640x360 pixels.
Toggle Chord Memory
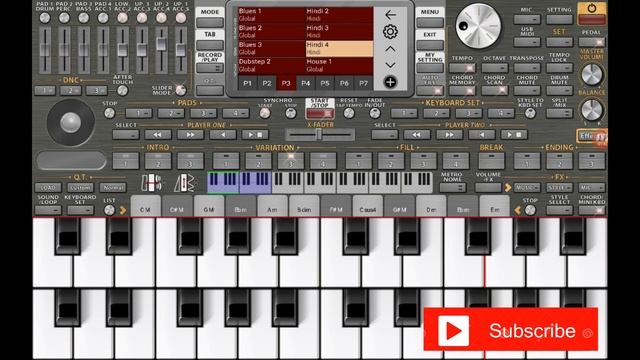point(462,90)
